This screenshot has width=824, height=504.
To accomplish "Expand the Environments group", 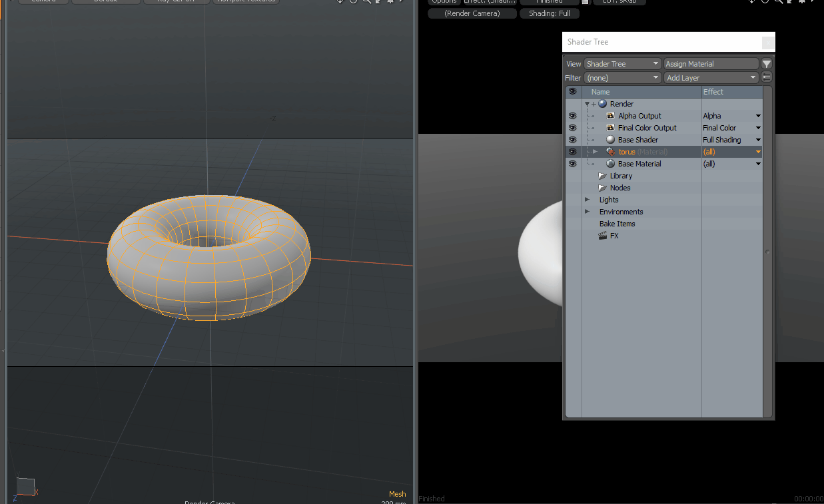I will [587, 212].
